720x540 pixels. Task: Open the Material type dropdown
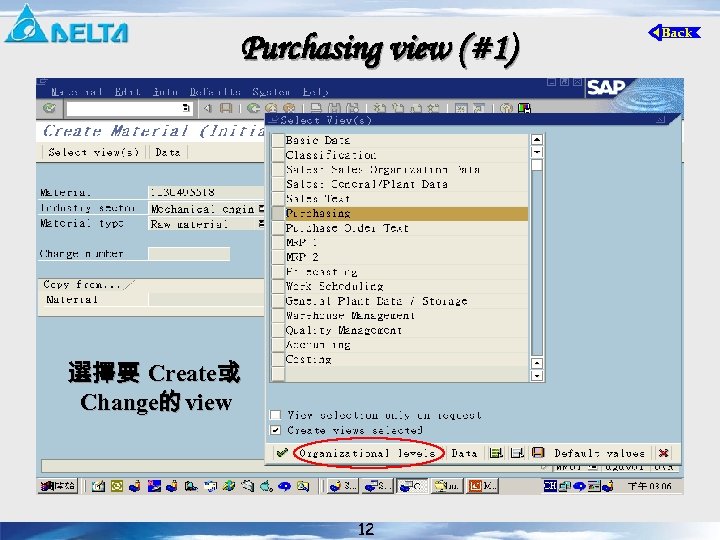coord(261,224)
